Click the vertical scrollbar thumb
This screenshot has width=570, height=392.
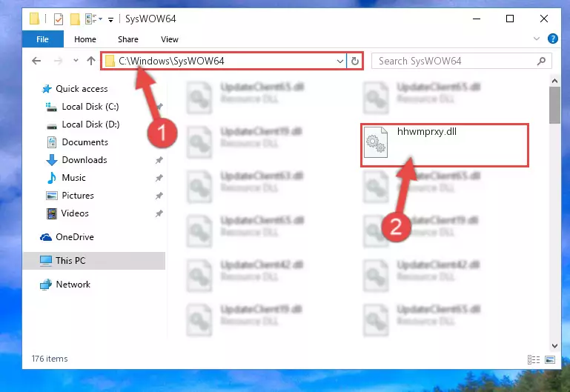click(554, 105)
